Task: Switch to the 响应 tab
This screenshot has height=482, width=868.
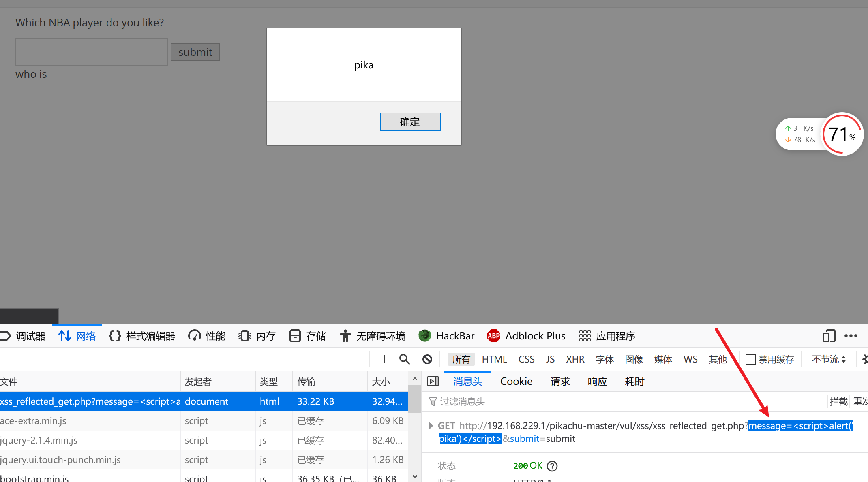Action: [597, 381]
